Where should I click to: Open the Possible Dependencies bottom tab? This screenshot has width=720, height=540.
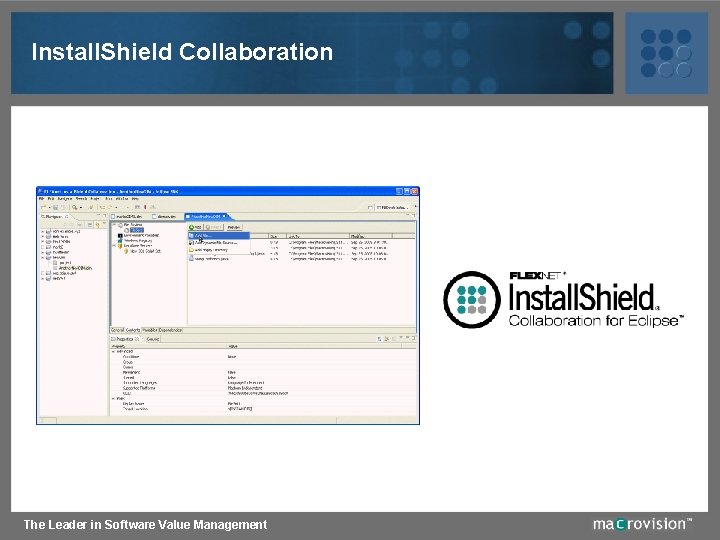[x=162, y=330]
